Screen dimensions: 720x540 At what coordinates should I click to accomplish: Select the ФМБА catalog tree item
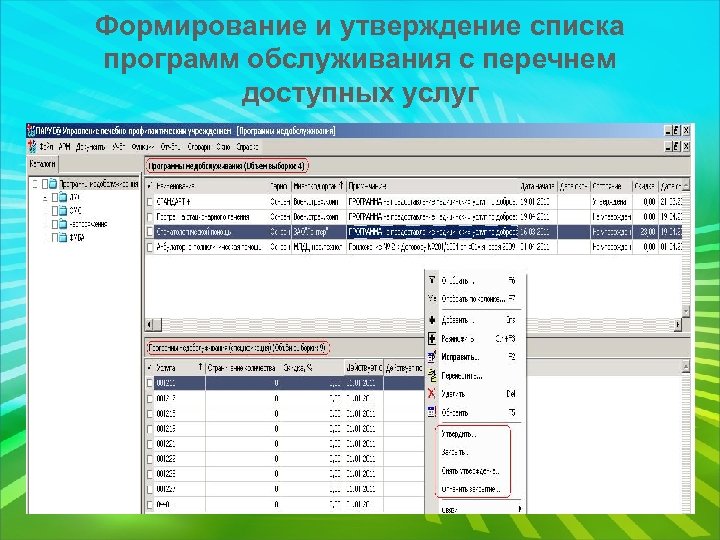(x=77, y=237)
